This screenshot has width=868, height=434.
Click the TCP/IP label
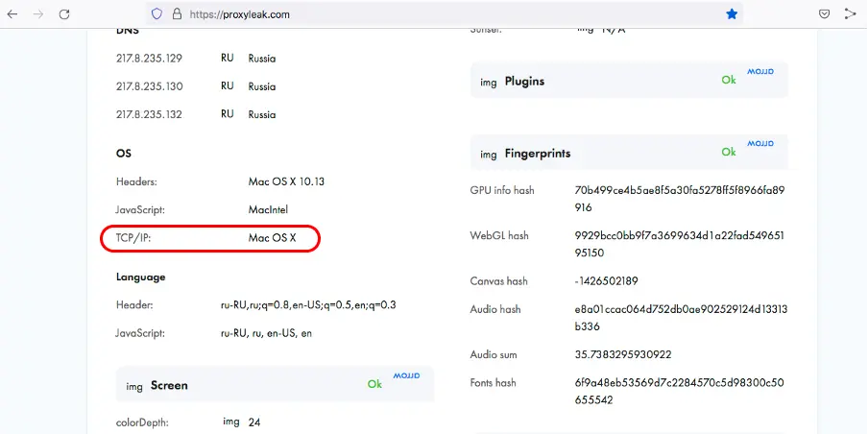point(133,238)
